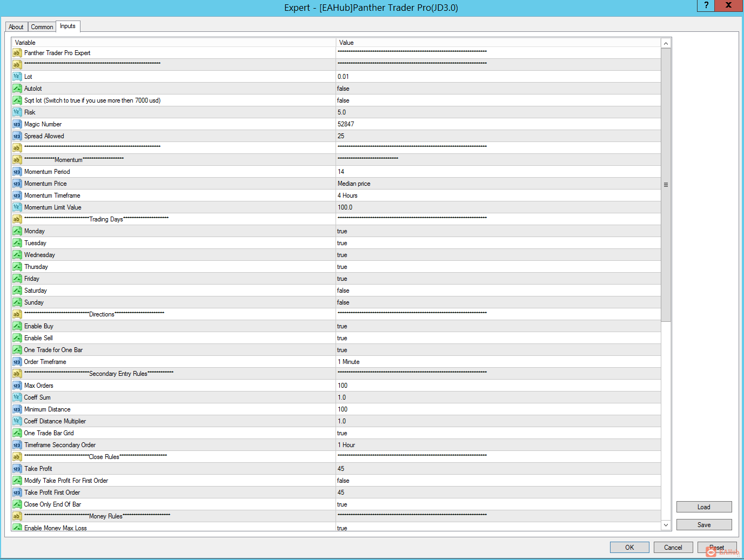Click the integer icon beside Spread Allowed
Screen dimensions: 744x560
(17, 136)
